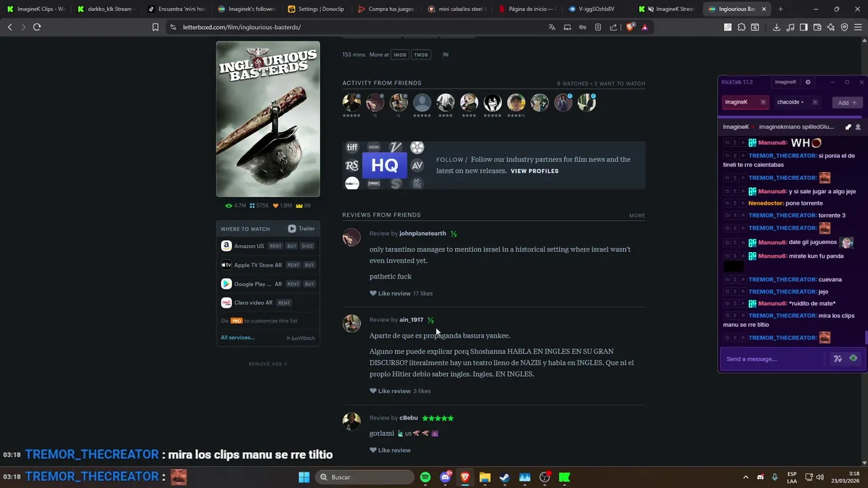Open the TMDB link

click(420, 55)
